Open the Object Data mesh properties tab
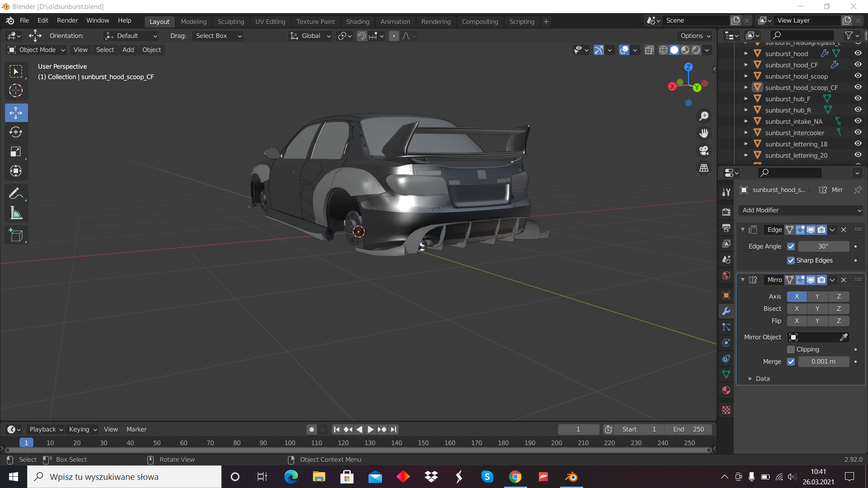This screenshot has width=868, height=488. tap(726, 374)
